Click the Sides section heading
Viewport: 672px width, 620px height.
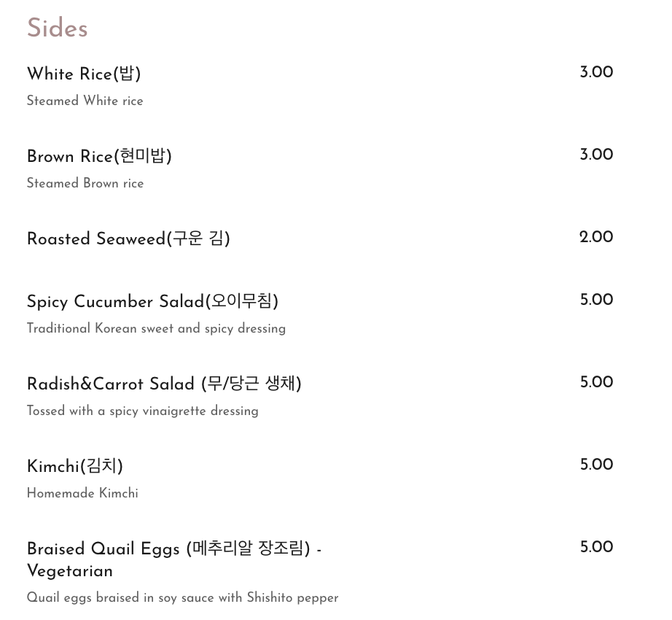pyautogui.click(x=57, y=29)
